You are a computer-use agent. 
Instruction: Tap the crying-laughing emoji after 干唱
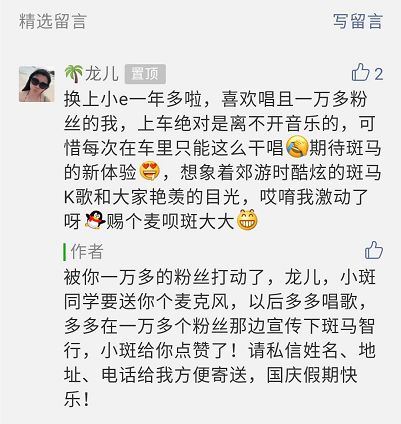point(297,147)
